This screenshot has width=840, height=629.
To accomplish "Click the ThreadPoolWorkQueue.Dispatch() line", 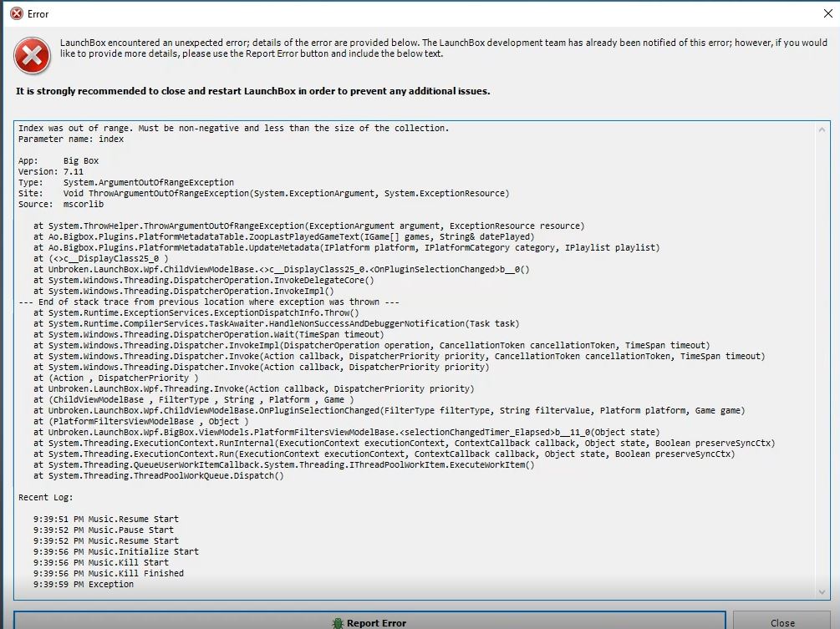I will click(x=159, y=475).
